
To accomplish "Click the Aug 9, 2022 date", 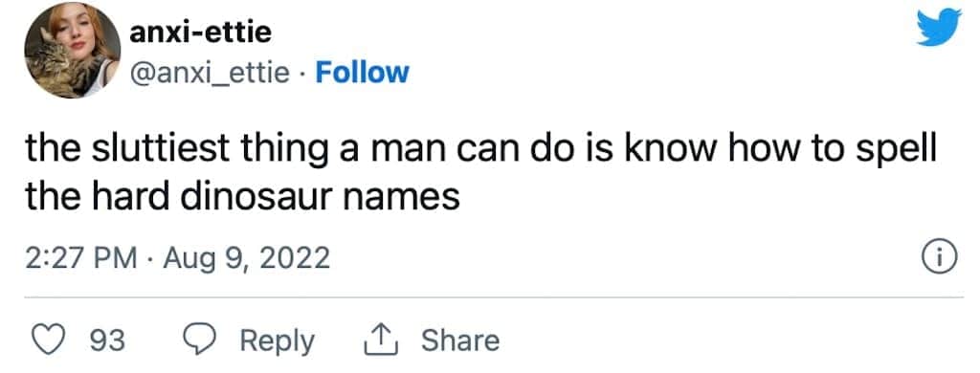I will 246,258.
